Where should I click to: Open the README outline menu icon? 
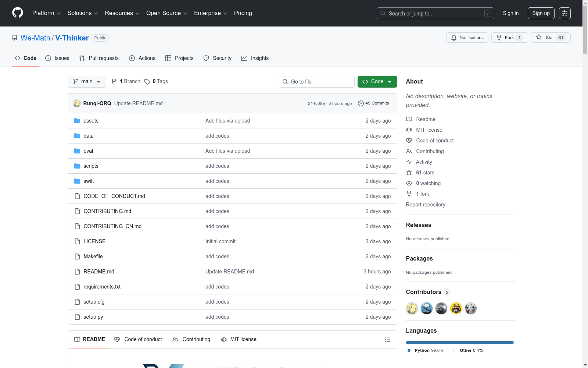pos(388,340)
